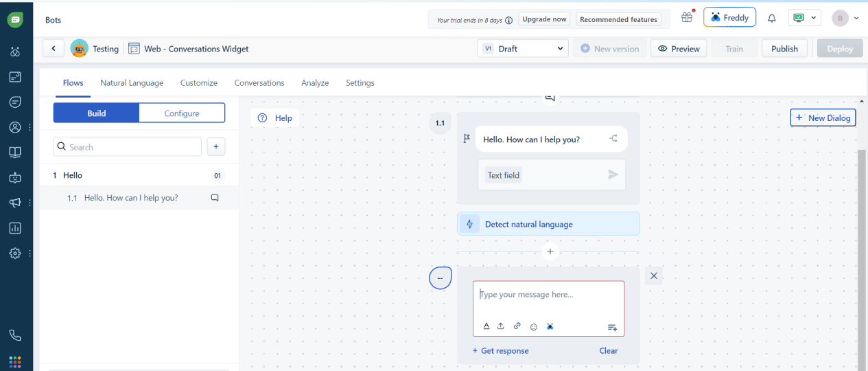Click the Clear link
The height and width of the screenshot is (371, 868).
pyautogui.click(x=608, y=350)
